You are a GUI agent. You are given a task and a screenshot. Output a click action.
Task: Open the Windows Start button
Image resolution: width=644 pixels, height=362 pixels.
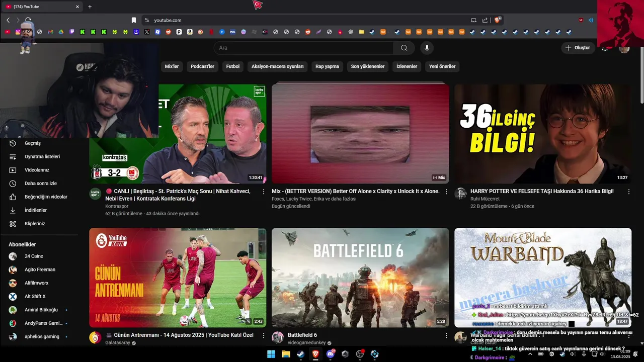pyautogui.click(x=271, y=354)
